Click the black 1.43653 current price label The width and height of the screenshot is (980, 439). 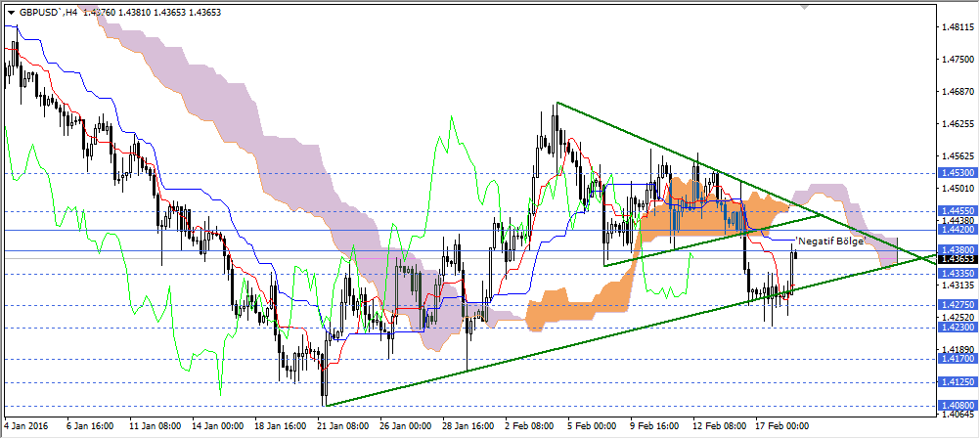coord(957,258)
